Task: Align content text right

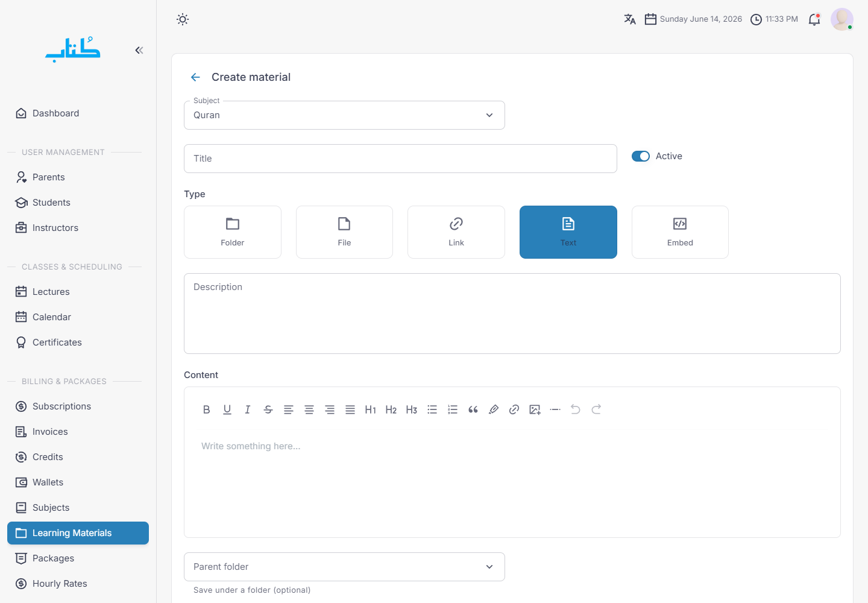Action: [330, 409]
